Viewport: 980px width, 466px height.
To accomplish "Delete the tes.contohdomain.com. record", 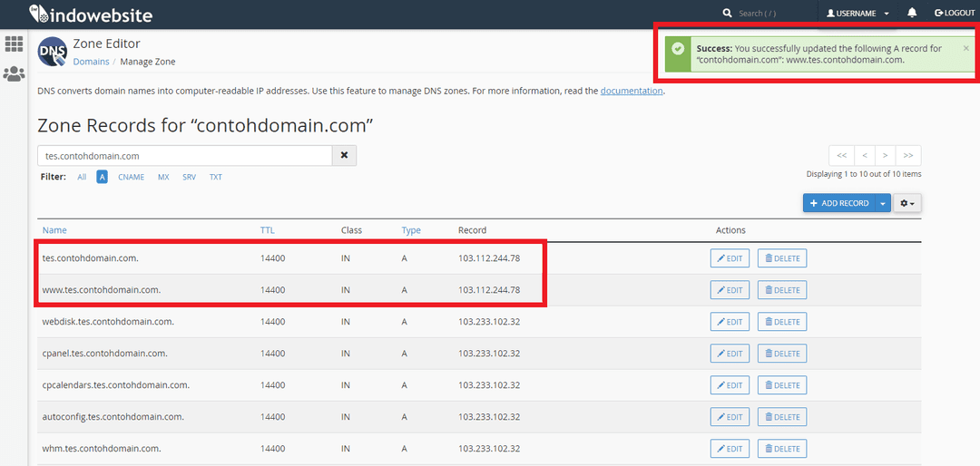I will pos(782,258).
